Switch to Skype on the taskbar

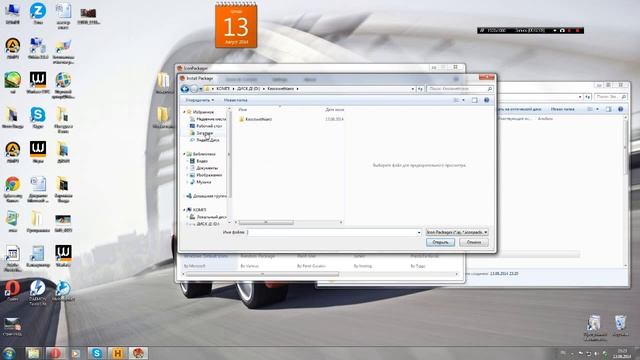(96, 353)
